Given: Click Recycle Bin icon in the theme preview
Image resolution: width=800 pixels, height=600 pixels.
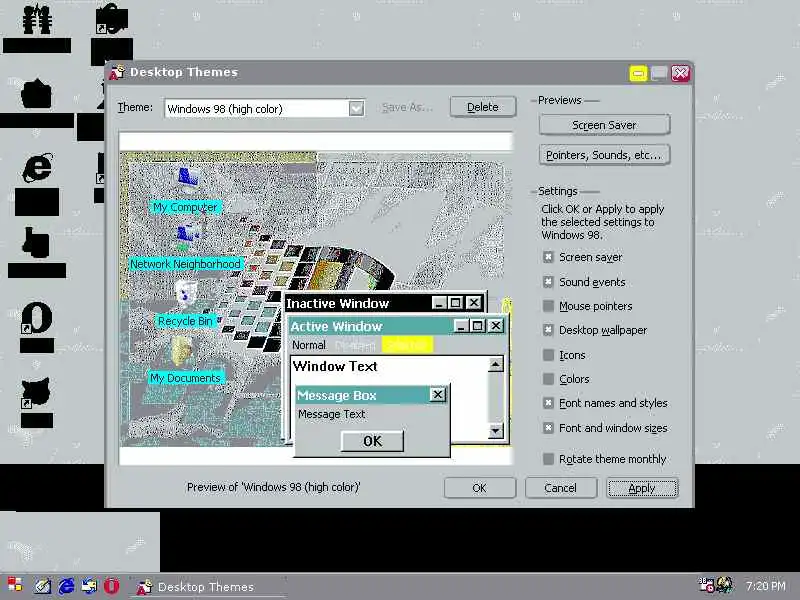Looking at the screenshot, I should [186, 293].
